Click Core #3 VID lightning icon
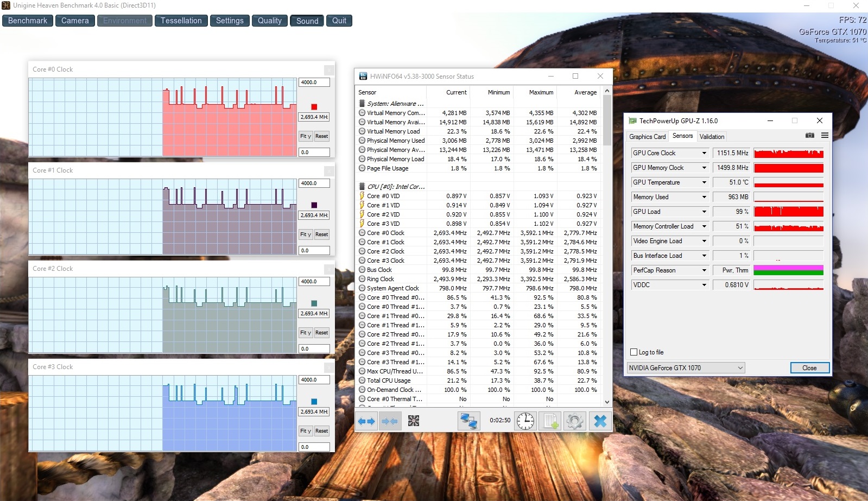 [362, 224]
